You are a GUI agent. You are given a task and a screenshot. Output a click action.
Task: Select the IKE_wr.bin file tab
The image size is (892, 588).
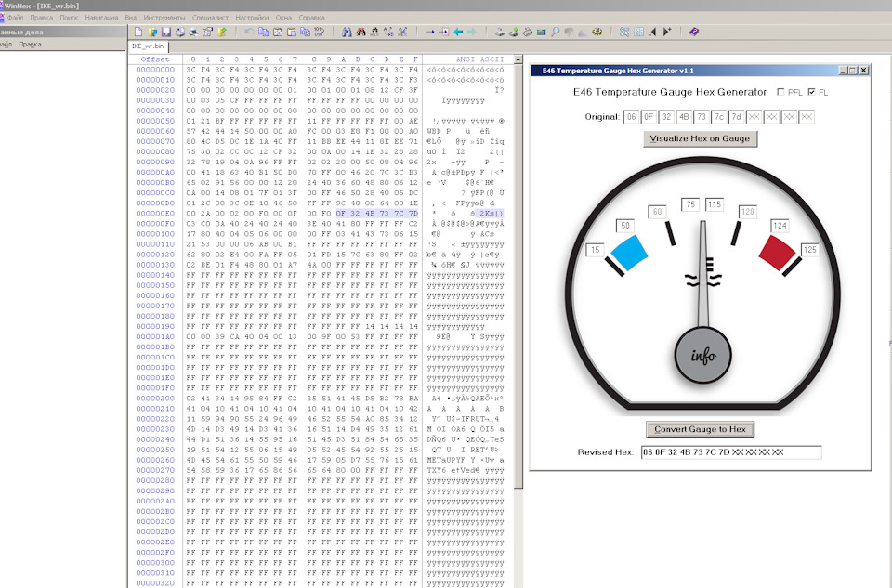click(x=148, y=46)
